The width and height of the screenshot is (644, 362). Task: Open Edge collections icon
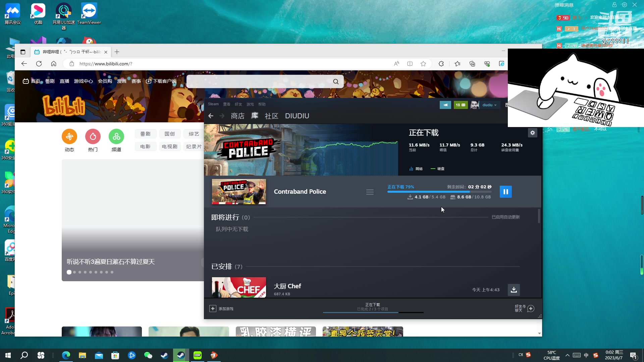coord(472,64)
